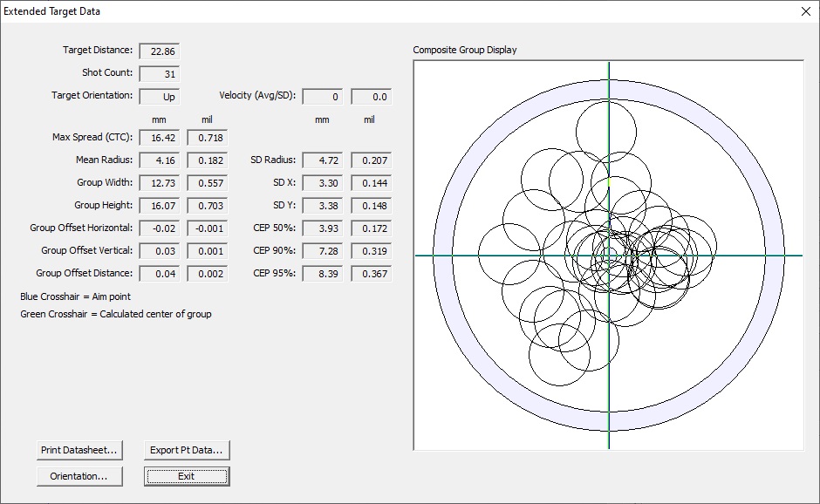The image size is (820, 504).
Task: Select the CEP 90% mil field 0.319
Action: click(372, 251)
